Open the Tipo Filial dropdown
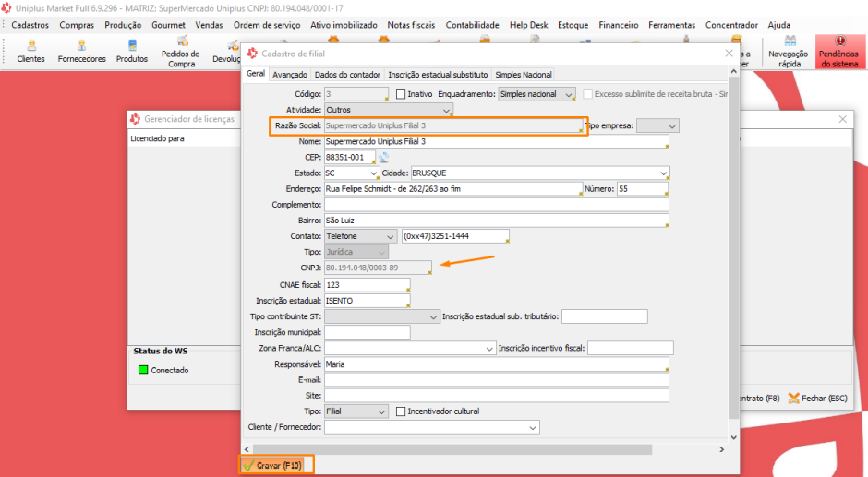The height and width of the screenshot is (477, 868). click(356, 411)
